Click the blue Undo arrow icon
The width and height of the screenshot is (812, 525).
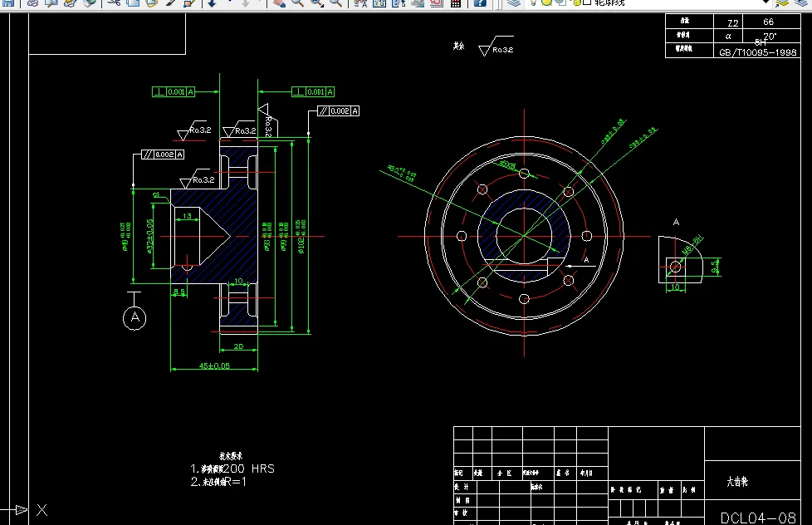coord(213,2)
